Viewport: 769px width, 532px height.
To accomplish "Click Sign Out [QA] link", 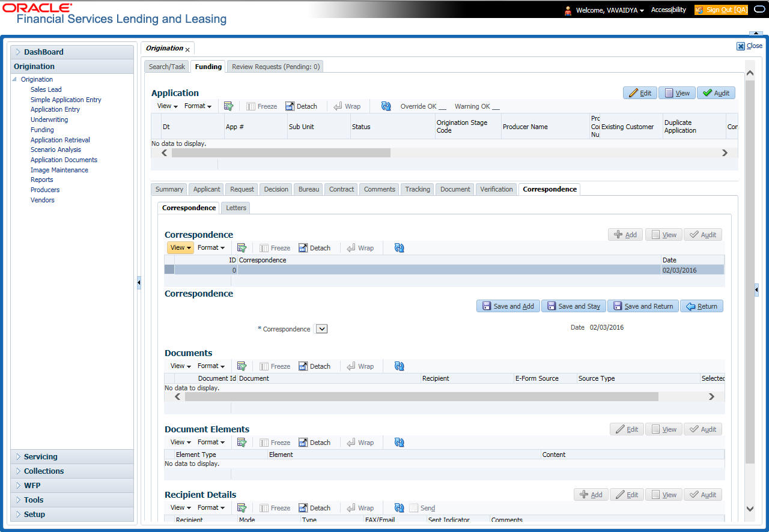I will (x=721, y=10).
